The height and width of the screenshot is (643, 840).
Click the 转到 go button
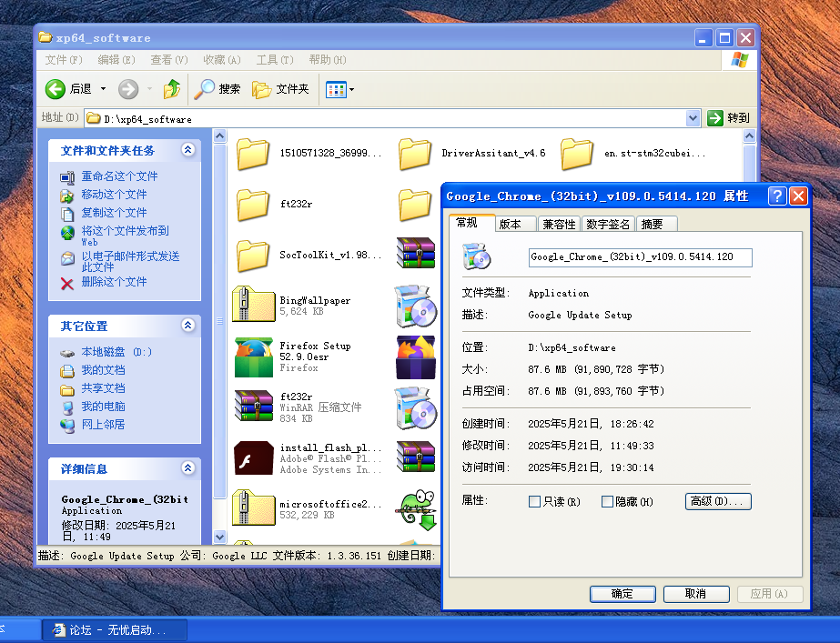pos(728,118)
